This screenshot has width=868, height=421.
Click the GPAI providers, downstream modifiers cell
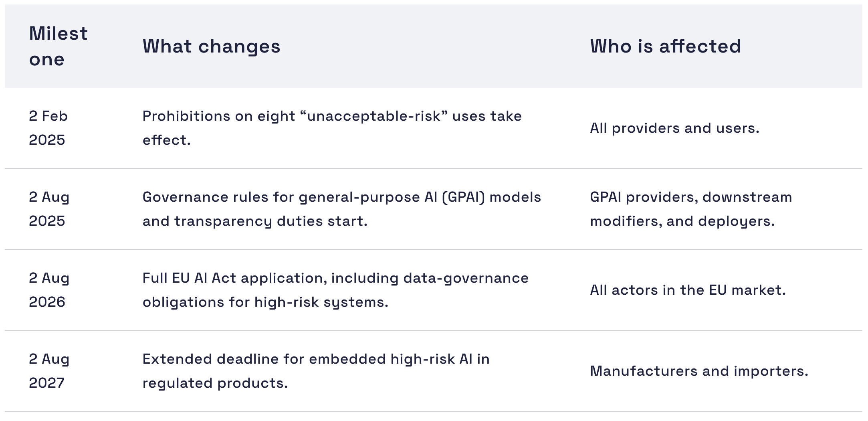coord(691,209)
